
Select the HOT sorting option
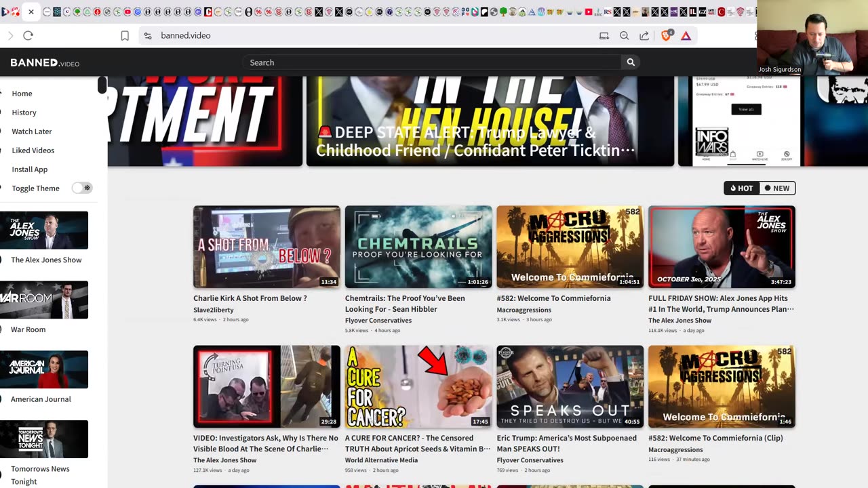(x=742, y=188)
